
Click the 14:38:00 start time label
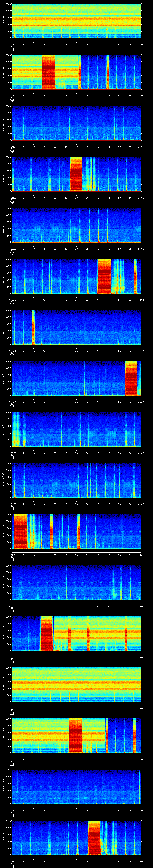[x=12, y=861]
